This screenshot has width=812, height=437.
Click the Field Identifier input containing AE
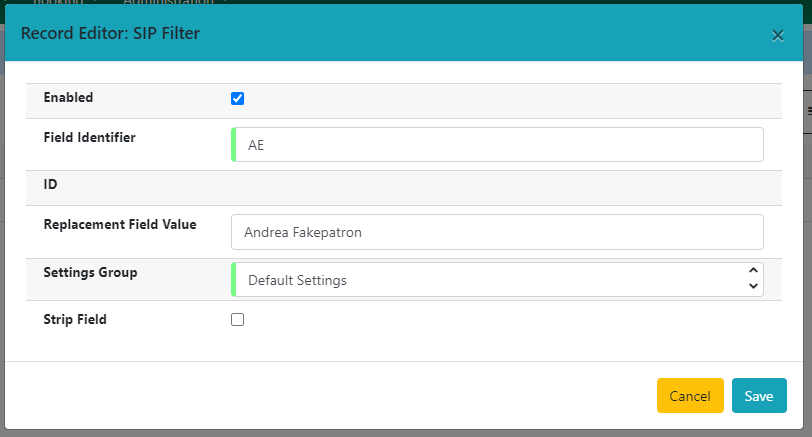tap(497, 144)
